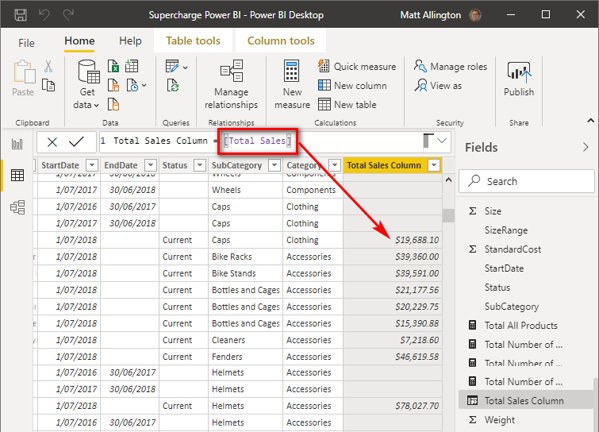Open the Status column filter dropdown
Image resolution: width=599 pixels, height=432 pixels.
pyautogui.click(x=200, y=165)
